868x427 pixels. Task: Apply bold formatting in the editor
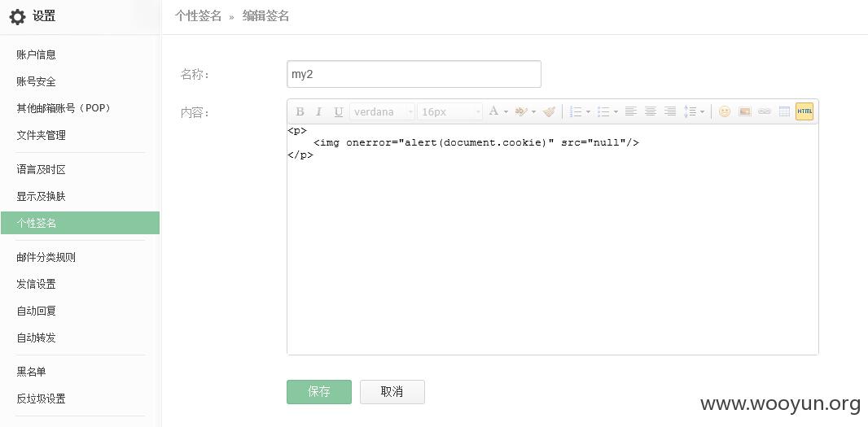[x=300, y=111]
